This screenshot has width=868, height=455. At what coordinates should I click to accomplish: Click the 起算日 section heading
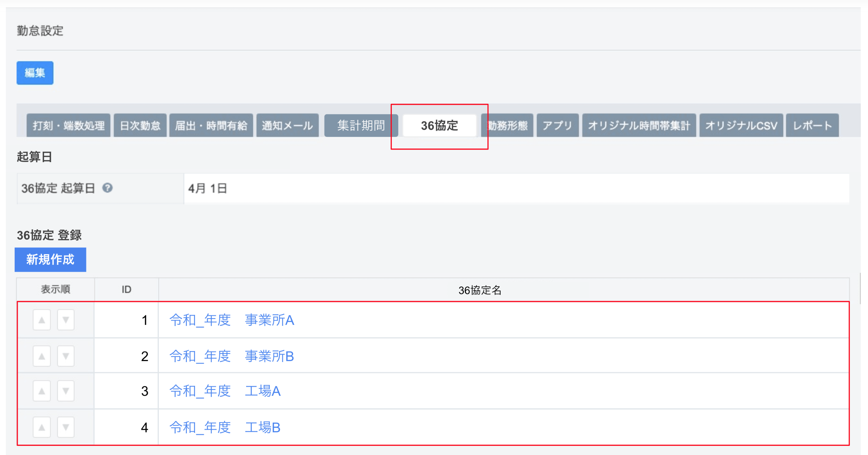click(35, 157)
